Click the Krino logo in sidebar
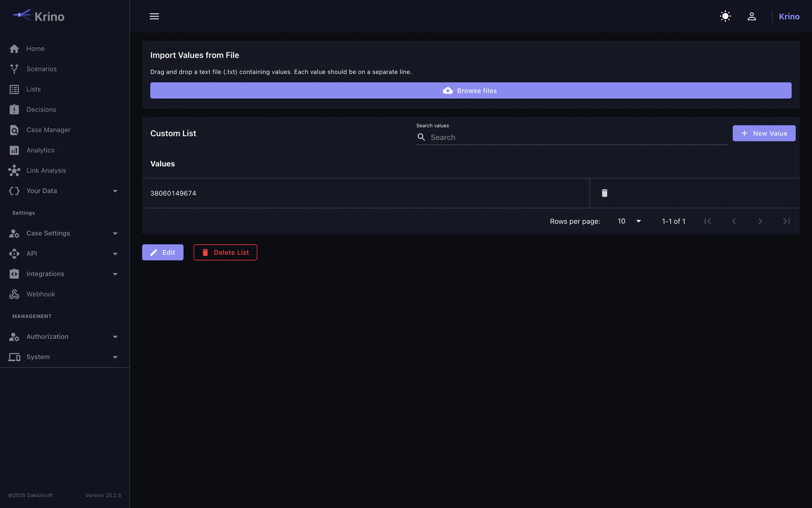The height and width of the screenshot is (508, 812). [x=38, y=16]
